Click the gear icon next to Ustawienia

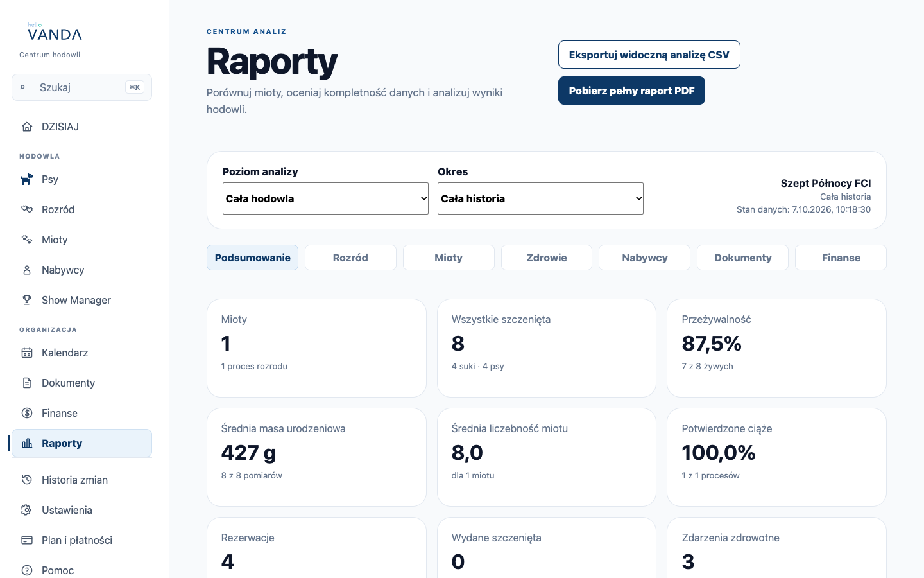pyautogui.click(x=27, y=510)
